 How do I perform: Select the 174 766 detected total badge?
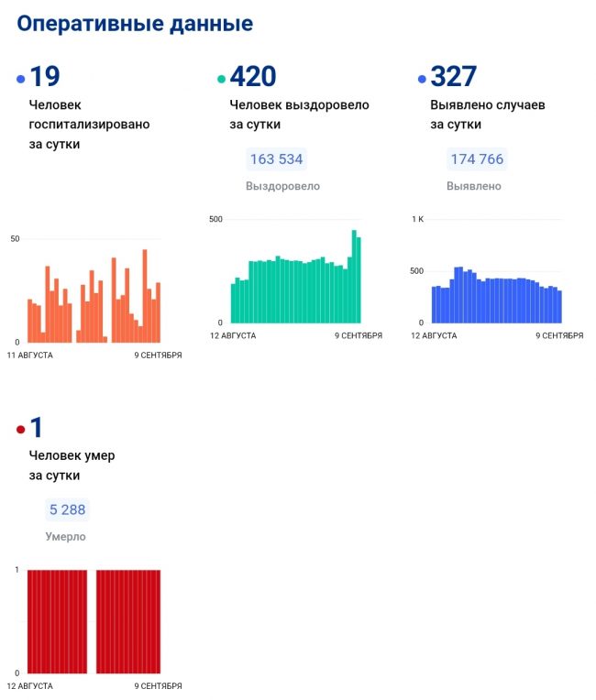[x=477, y=159]
